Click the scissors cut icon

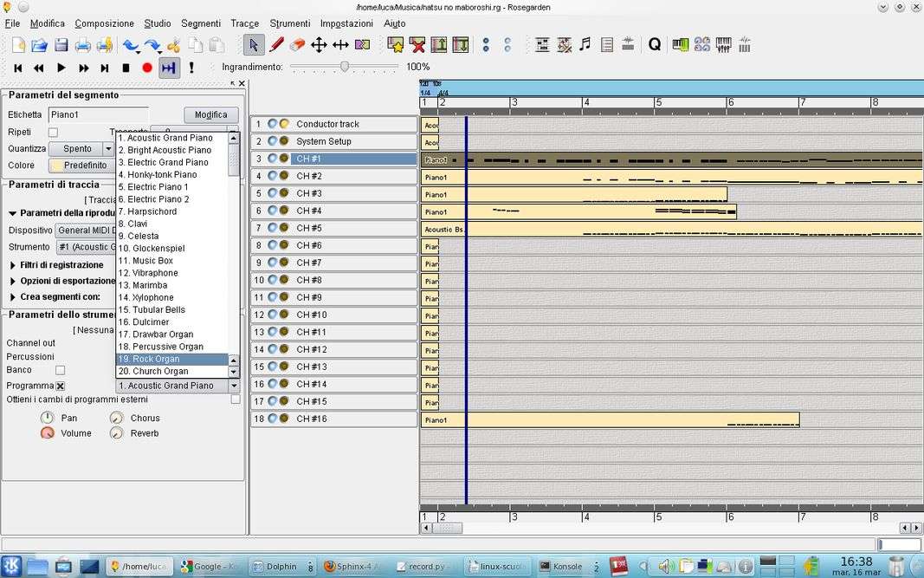point(173,45)
